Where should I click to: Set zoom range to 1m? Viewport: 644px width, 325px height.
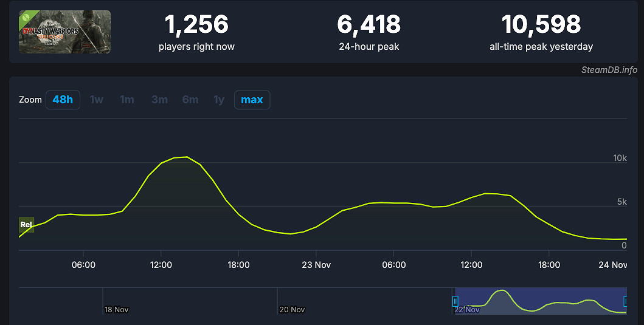(126, 100)
